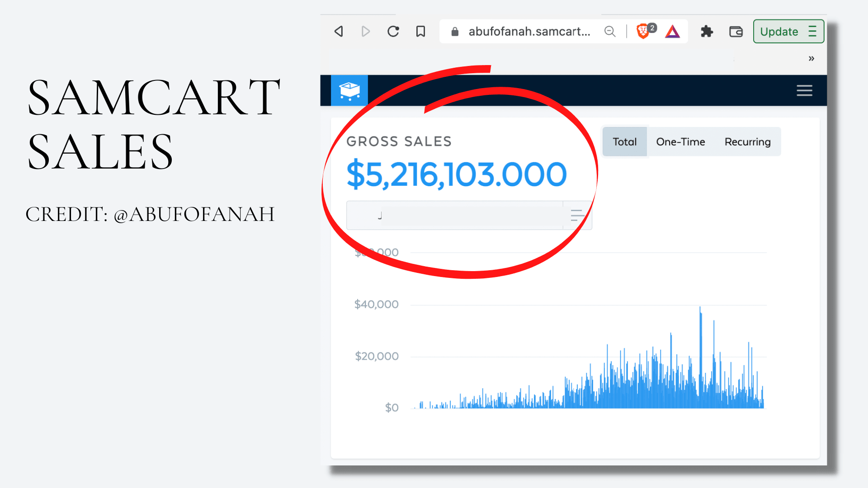The image size is (868, 488).
Task: Open the hamburger menu in the navy header
Action: click(804, 90)
